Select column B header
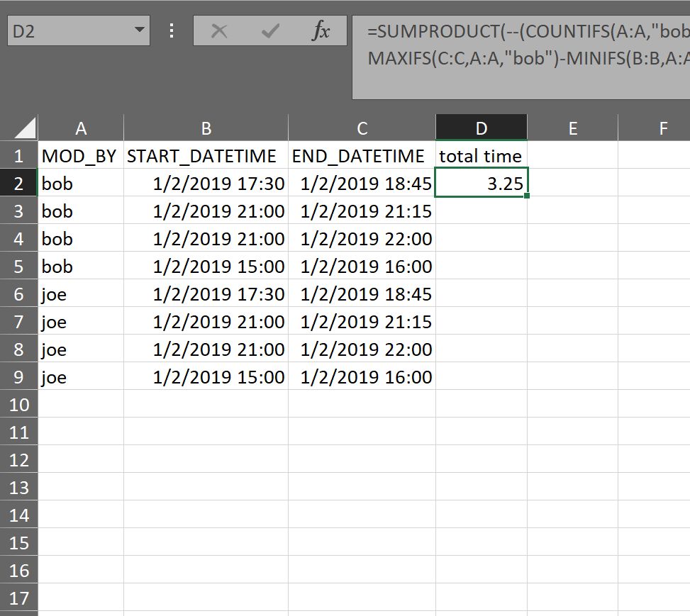The width and height of the screenshot is (690, 616). [x=206, y=128]
